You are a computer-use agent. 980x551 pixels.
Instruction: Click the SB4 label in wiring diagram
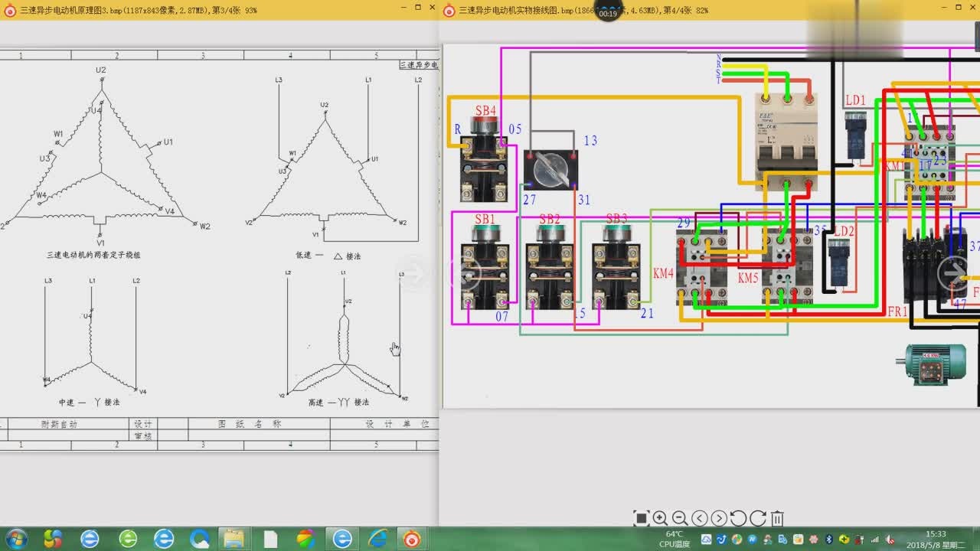(485, 111)
